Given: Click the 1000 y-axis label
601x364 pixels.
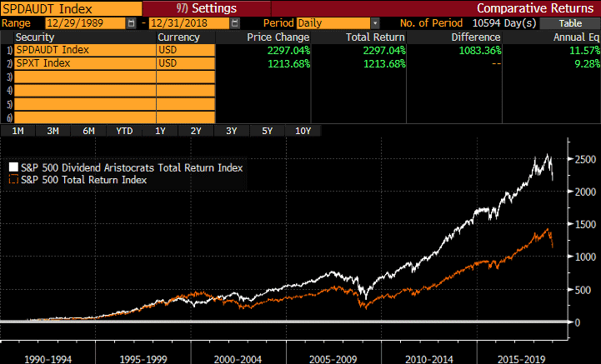Looking at the screenshot, I should (586, 257).
